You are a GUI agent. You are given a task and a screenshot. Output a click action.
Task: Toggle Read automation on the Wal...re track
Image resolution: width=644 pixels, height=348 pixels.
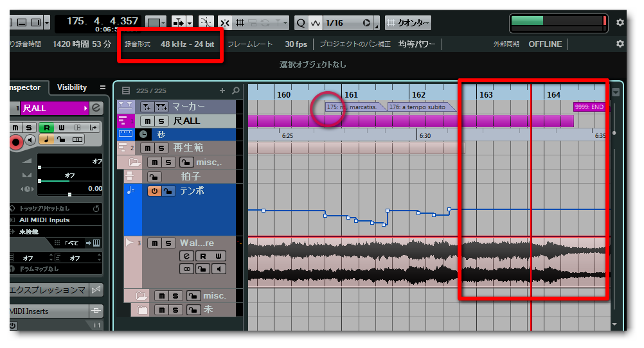click(203, 256)
